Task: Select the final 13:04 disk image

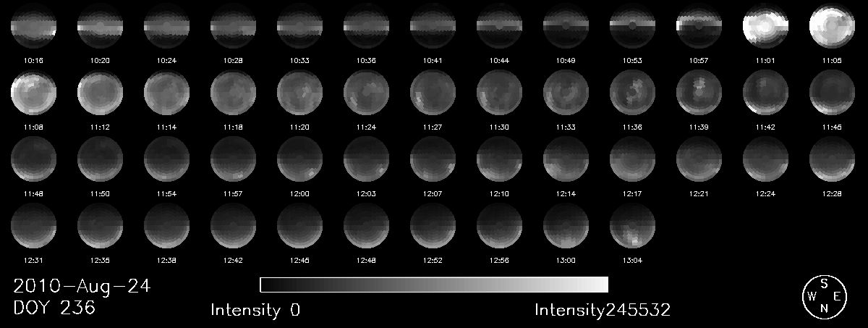Action: (x=633, y=227)
